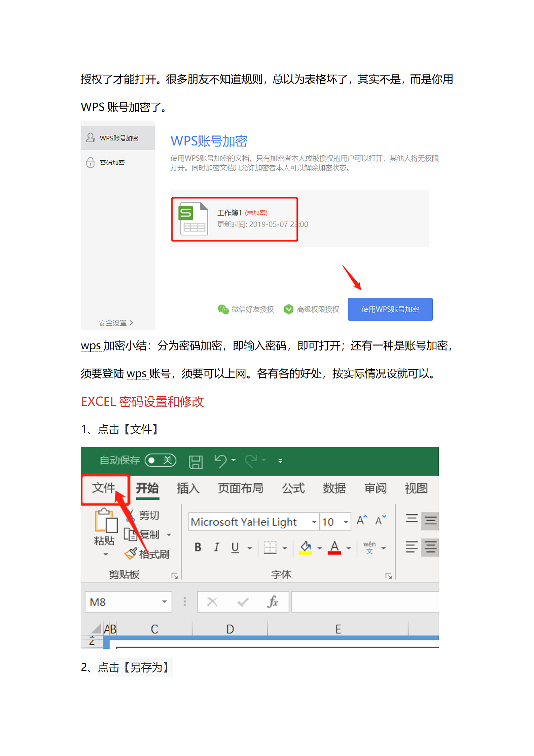The image size is (534, 756).
Task: Click the center align icon
Action: (x=430, y=547)
